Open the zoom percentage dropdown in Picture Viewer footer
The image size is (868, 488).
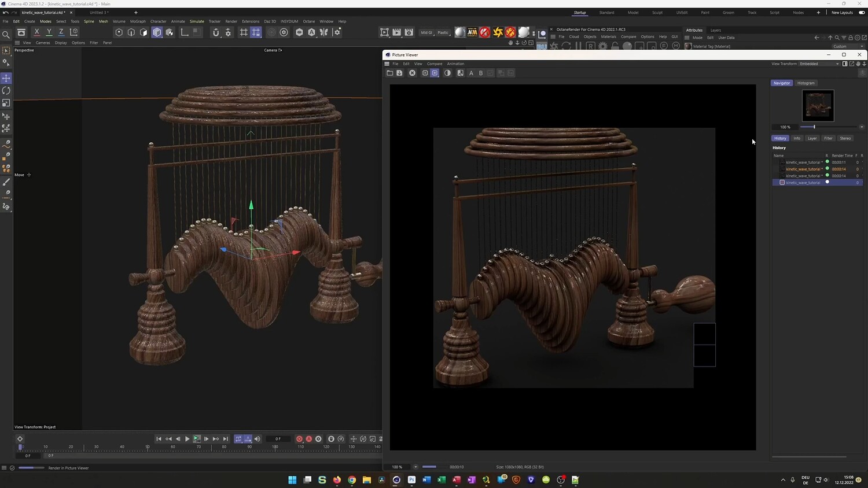pos(415,467)
